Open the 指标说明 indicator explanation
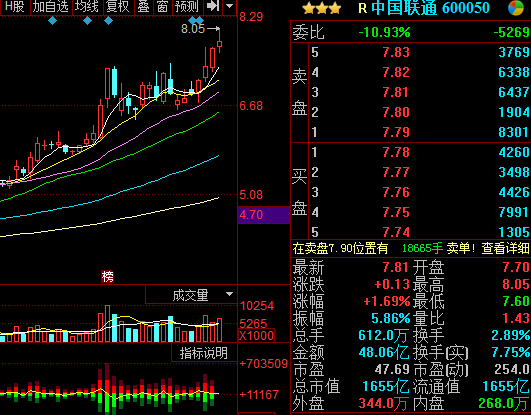This screenshot has width=531, height=415. coord(204,353)
